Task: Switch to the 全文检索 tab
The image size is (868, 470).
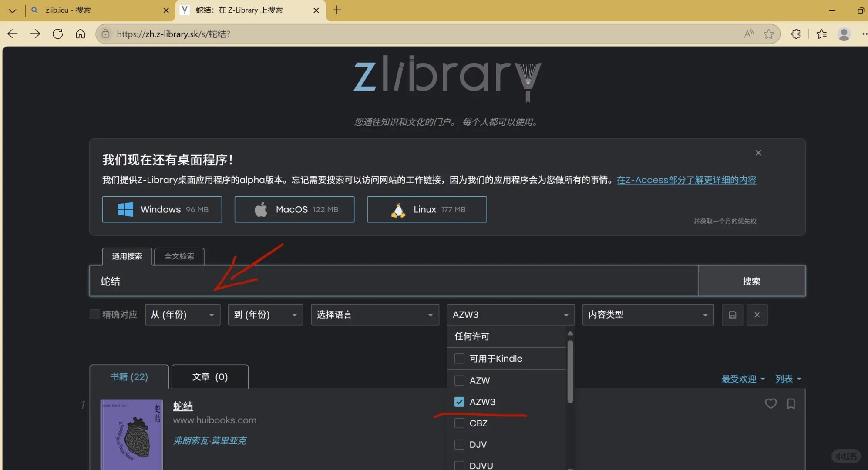Action: click(x=179, y=256)
